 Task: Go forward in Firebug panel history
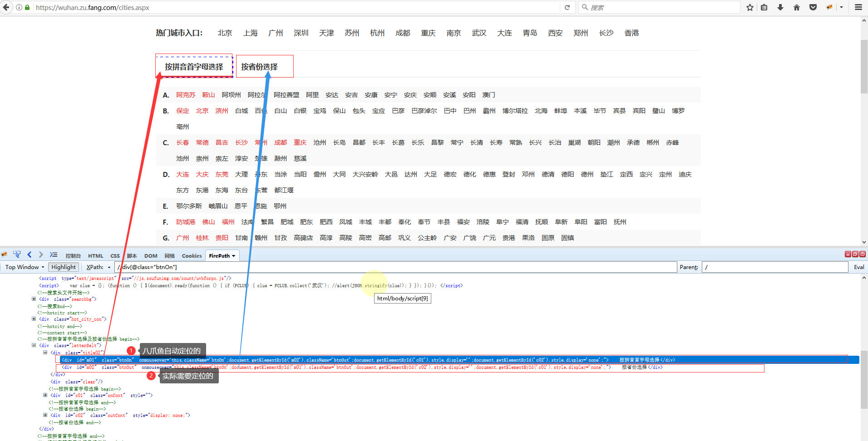(x=41, y=255)
